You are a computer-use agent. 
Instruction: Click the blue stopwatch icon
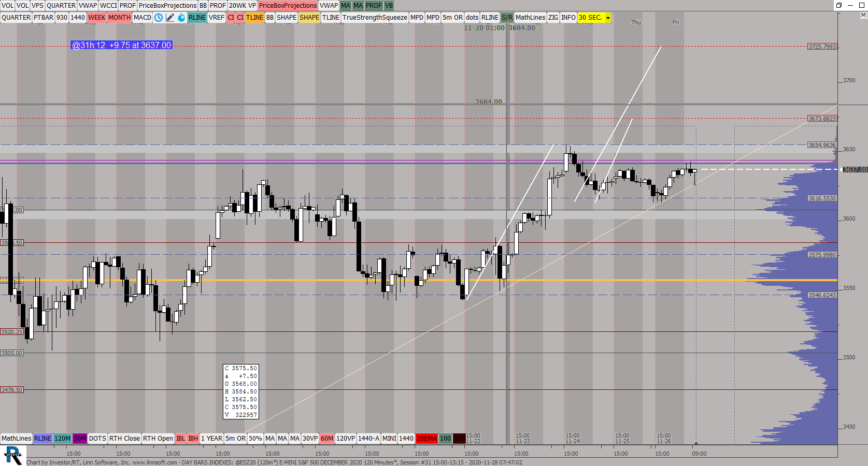(181, 17)
